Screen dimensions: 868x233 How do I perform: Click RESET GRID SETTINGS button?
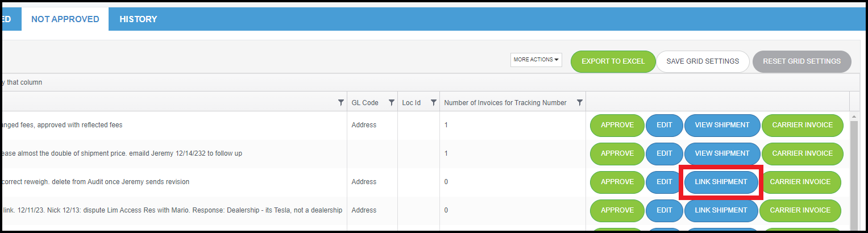(801, 61)
